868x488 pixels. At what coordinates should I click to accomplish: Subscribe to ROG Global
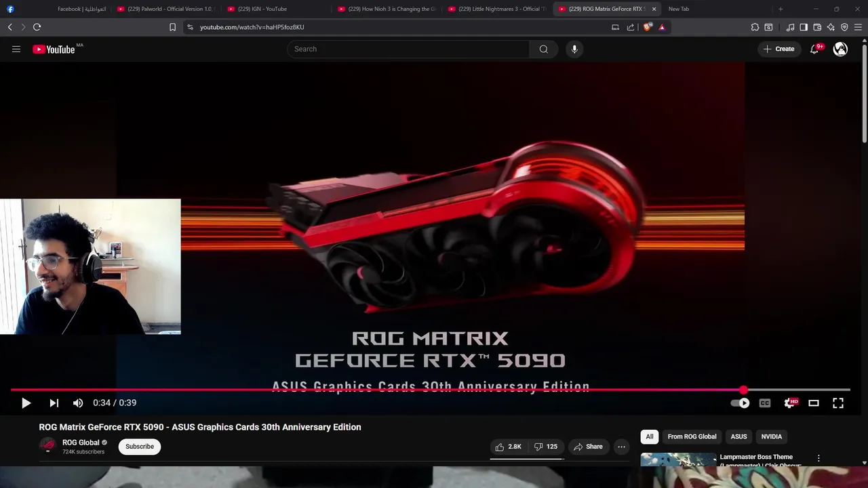[x=140, y=447]
